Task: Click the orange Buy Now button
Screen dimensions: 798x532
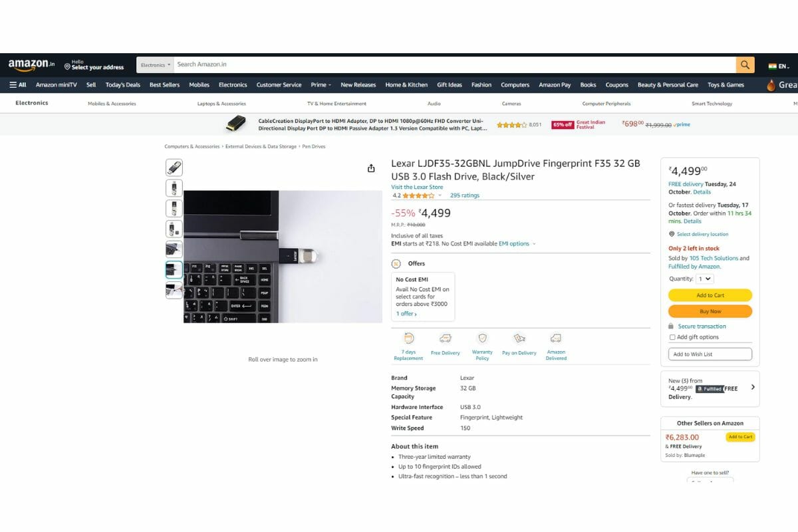Action: pos(710,311)
